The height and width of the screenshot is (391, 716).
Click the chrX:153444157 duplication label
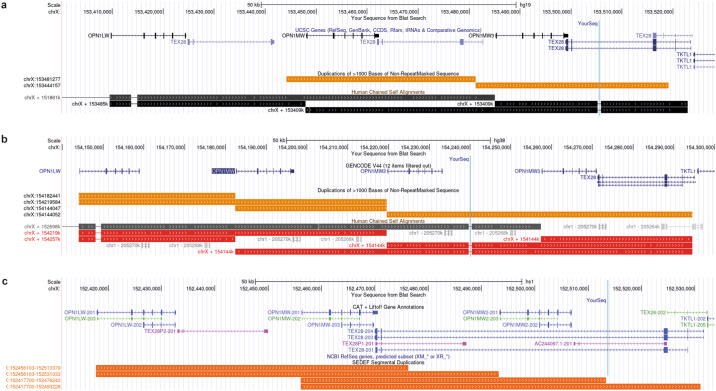coord(42,85)
